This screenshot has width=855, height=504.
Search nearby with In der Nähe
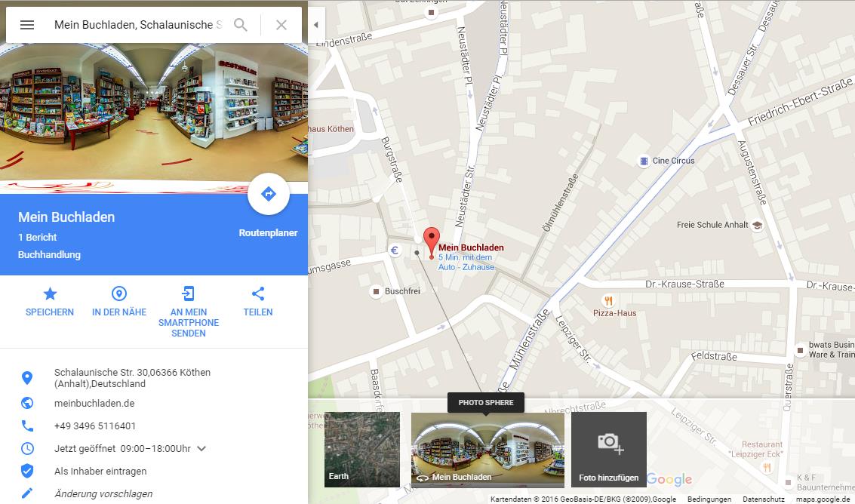pyautogui.click(x=119, y=303)
